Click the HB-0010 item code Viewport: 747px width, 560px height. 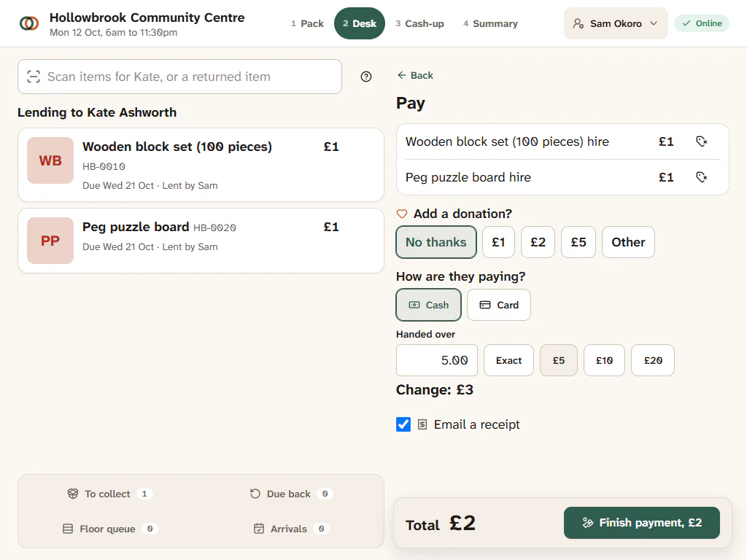tap(104, 167)
